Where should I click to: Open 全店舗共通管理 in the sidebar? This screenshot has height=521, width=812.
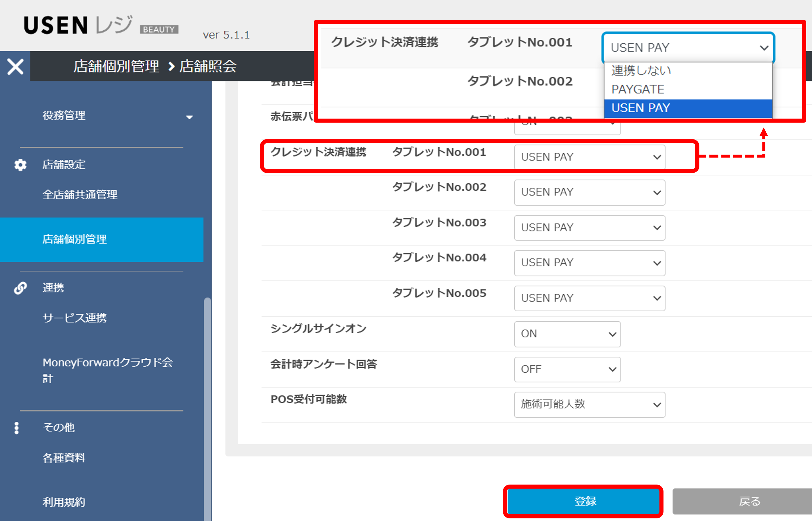(x=80, y=195)
